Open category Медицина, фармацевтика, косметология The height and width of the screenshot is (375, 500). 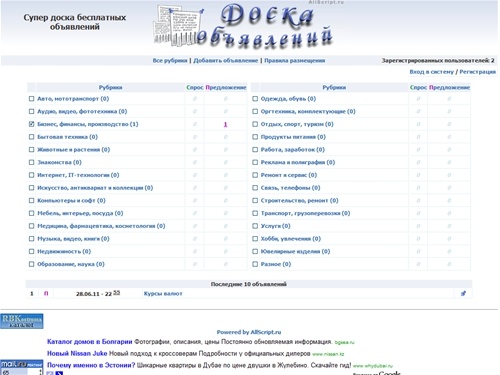click(101, 226)
